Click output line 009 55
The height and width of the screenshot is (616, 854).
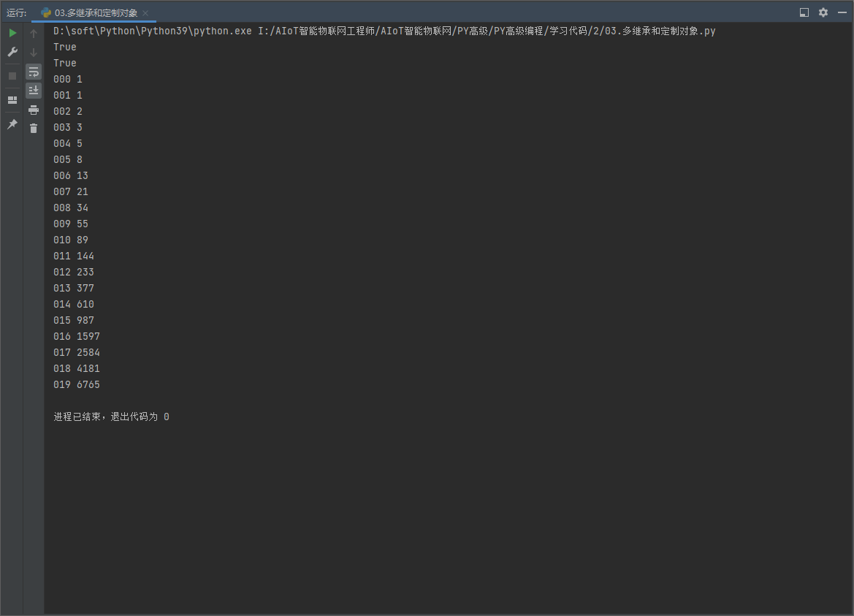(x=71, y=224)
